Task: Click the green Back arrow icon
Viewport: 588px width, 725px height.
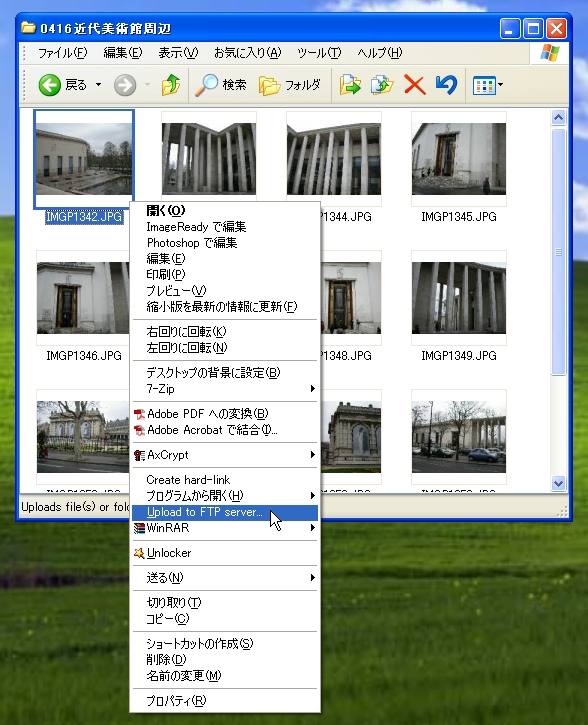Action: (49, 85)
